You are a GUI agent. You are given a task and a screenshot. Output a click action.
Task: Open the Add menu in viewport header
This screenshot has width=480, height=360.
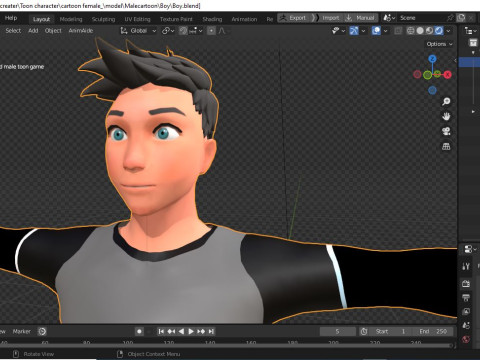pyautogui.click(x=33, y=31)
